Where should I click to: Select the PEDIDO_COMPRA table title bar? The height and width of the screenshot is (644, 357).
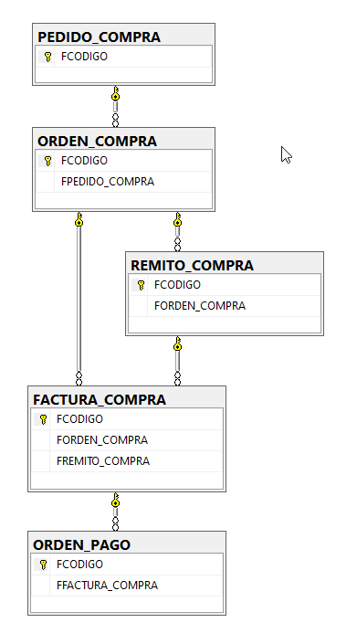[x=123, y=37]
